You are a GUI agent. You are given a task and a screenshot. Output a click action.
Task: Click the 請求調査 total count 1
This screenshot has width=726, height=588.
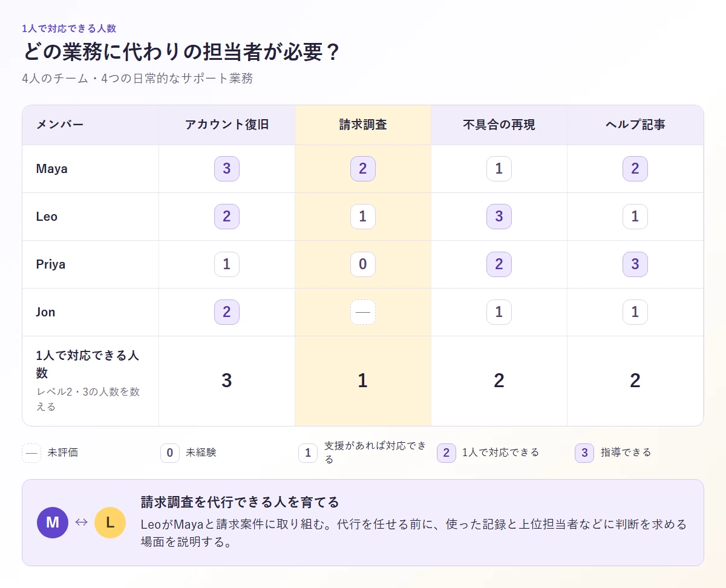pyautogui.click(x=363, y=381)
